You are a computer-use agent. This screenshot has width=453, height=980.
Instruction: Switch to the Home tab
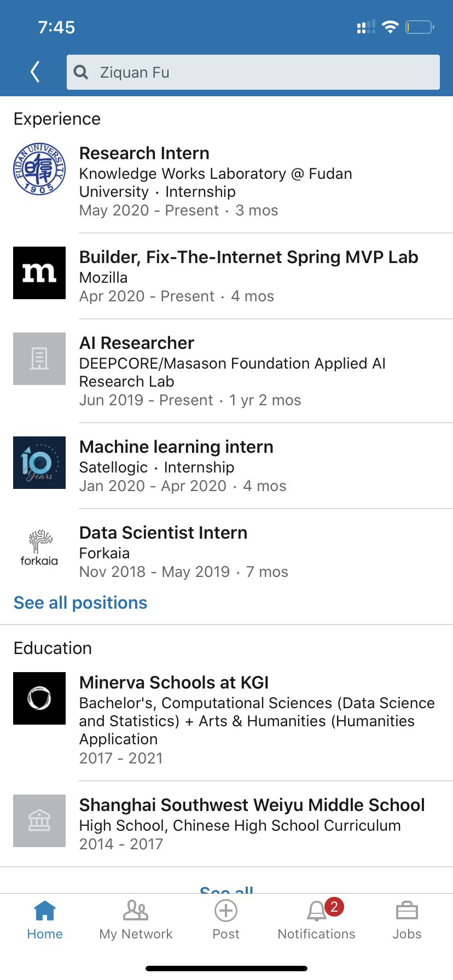(x=45, y=920)
